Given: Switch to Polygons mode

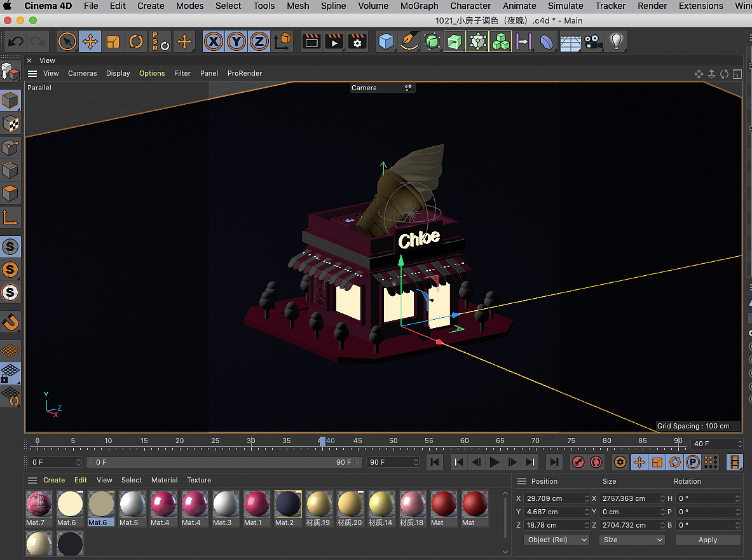Looking at the screenshot, I should tap(11, 193).
